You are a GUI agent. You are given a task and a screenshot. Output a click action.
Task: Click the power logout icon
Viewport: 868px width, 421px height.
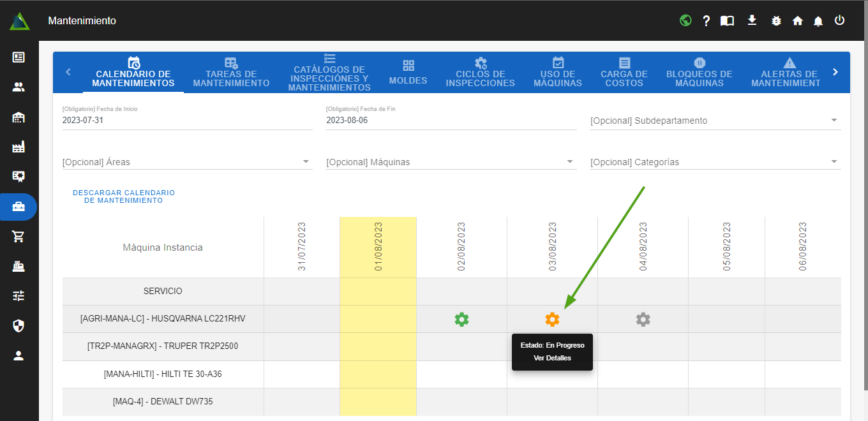tap(839, 20)
